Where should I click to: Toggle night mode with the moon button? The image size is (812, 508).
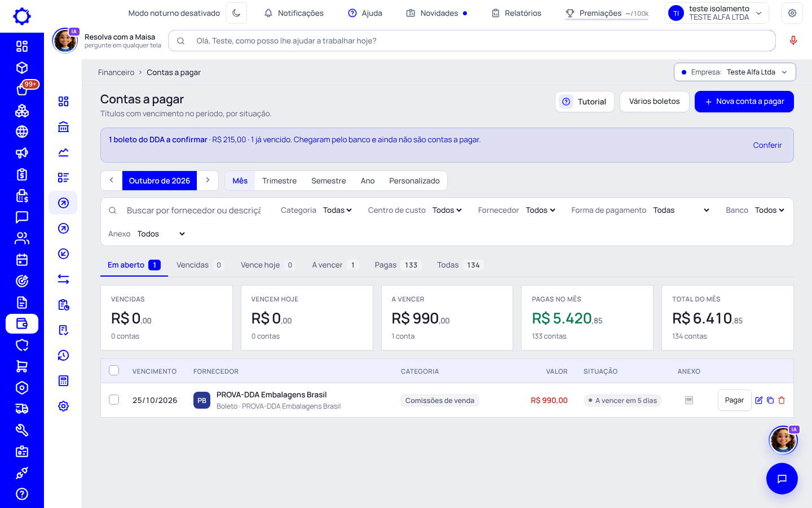(x=236, y=13)
